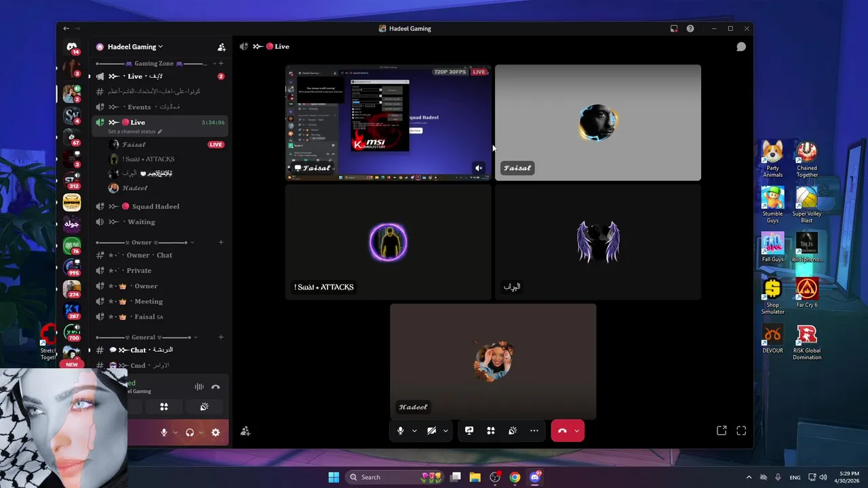Unmute Faisal's stream speaker icon
Viewport: 868px width, 488px height.
(x=479, y=168)
